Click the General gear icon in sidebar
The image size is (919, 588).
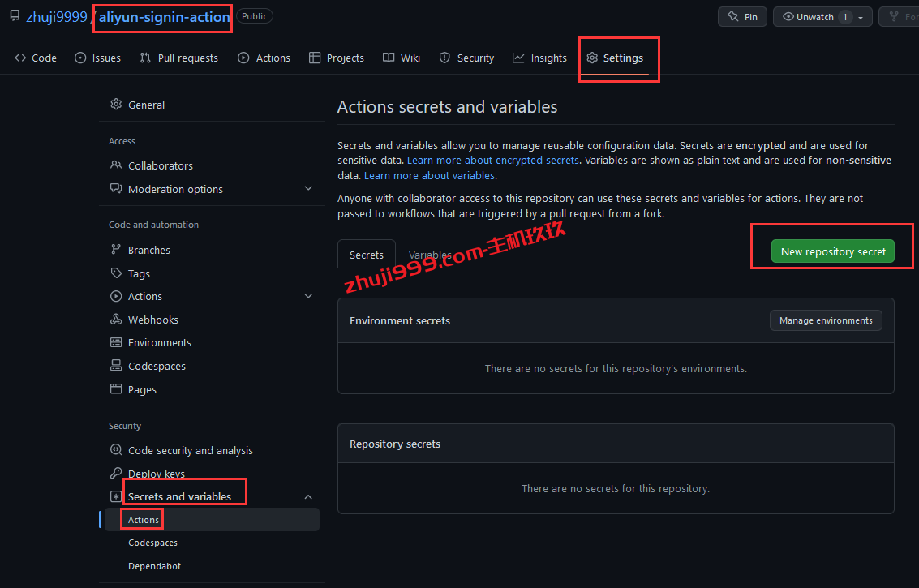pyautogui.click(x=116, y=105)
